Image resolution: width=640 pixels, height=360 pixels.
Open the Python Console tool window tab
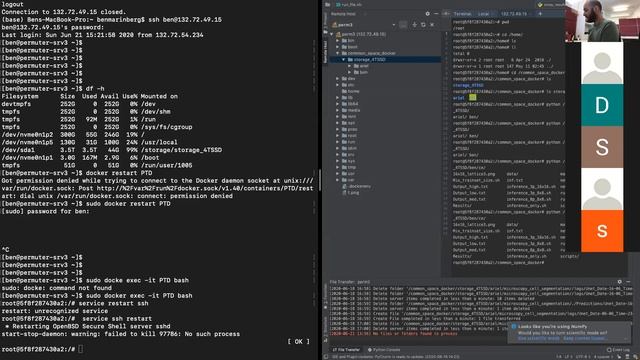point(384,350)
